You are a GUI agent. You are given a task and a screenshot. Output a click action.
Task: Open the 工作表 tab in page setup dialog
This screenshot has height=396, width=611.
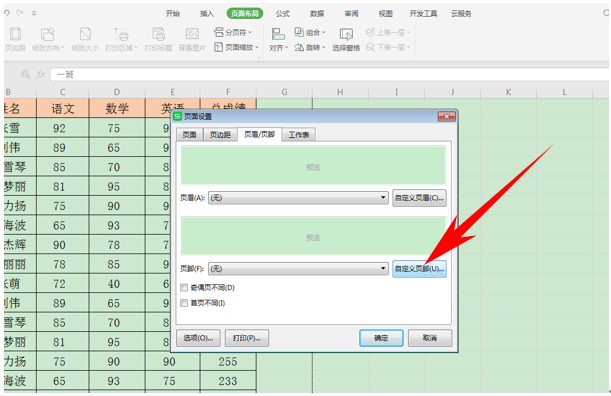click(x=298, y=135)
